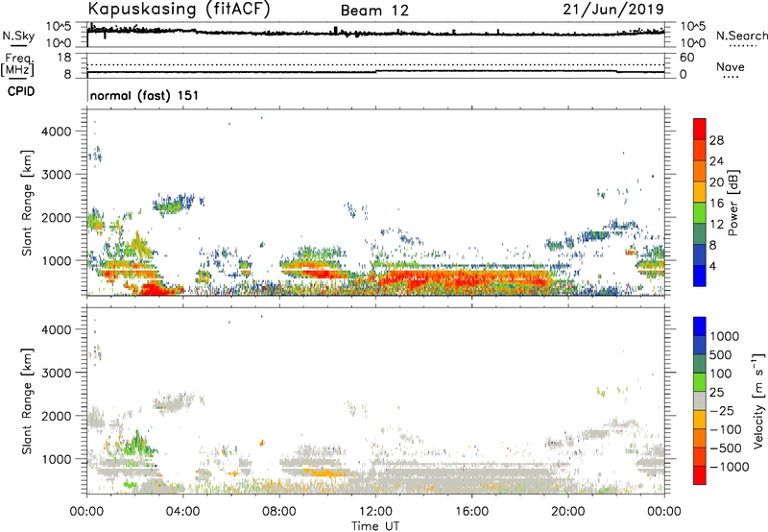Click the '4' tick on power color bar
Screen dimensions: 768x532
(x=712, y=266)
